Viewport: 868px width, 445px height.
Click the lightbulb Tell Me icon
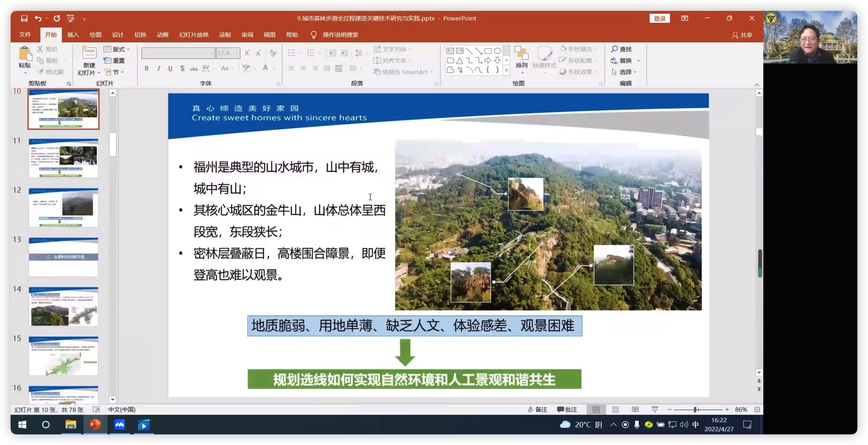click(x=314, y=35)
